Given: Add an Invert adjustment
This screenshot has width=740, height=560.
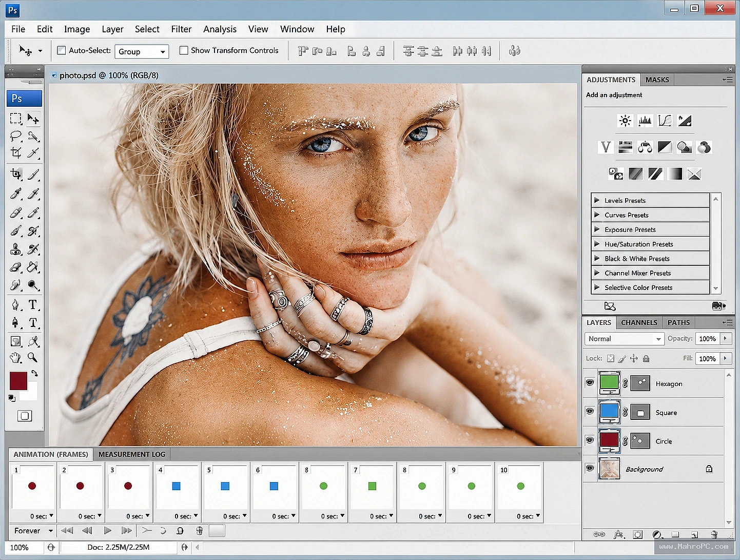Looking at the screenshot, I should 616,174.
